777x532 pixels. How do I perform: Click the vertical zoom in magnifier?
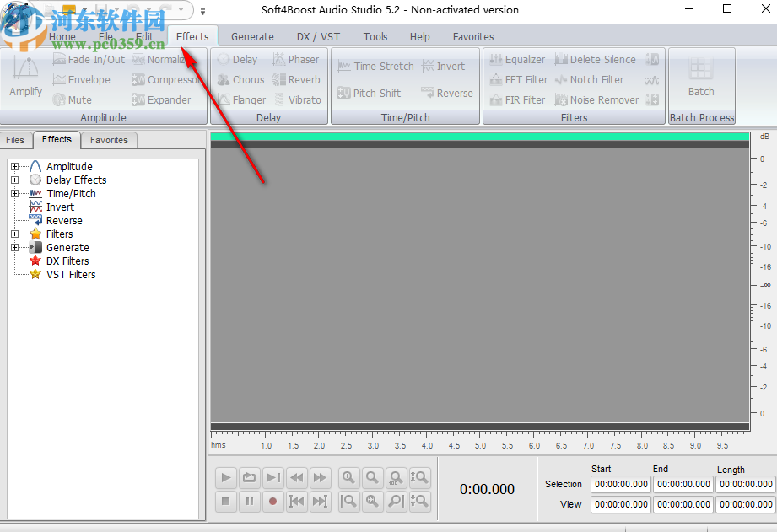click(x=419, y=477)
